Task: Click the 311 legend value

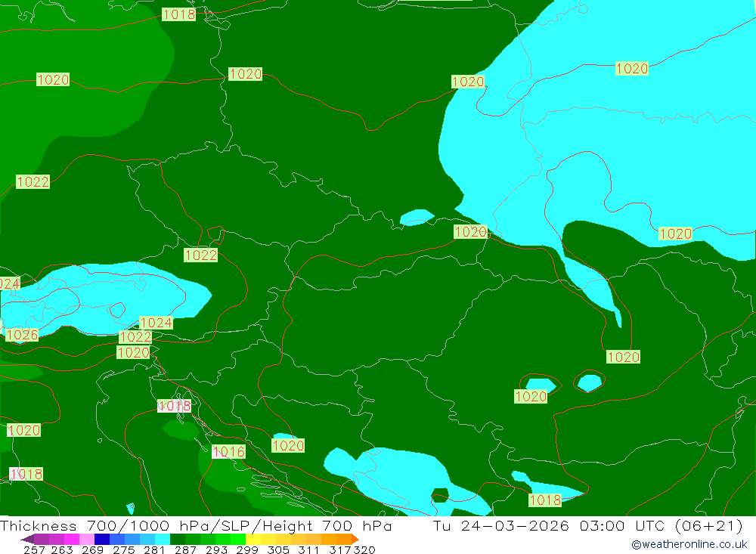Action: click(308, 549)
